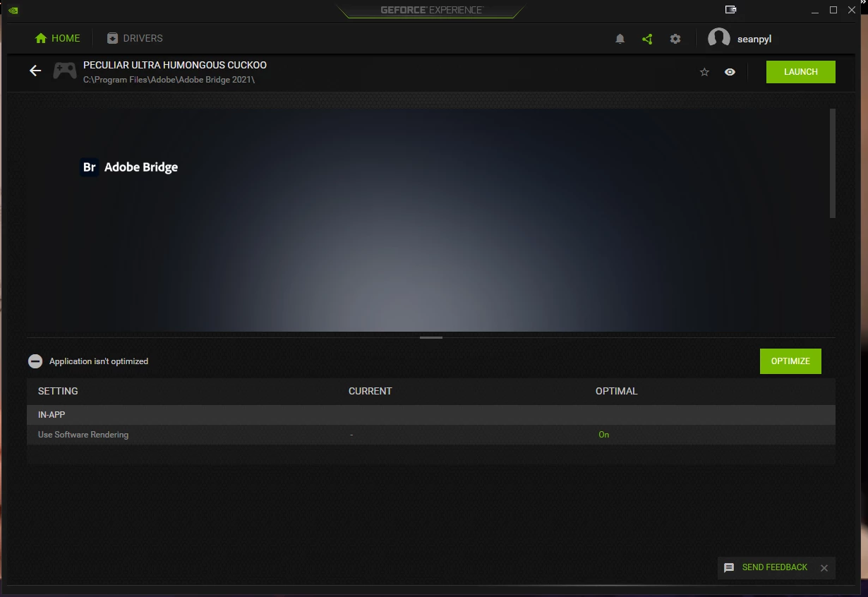Click the IN-APP section header
868x597 pixels.
point(431,415)
